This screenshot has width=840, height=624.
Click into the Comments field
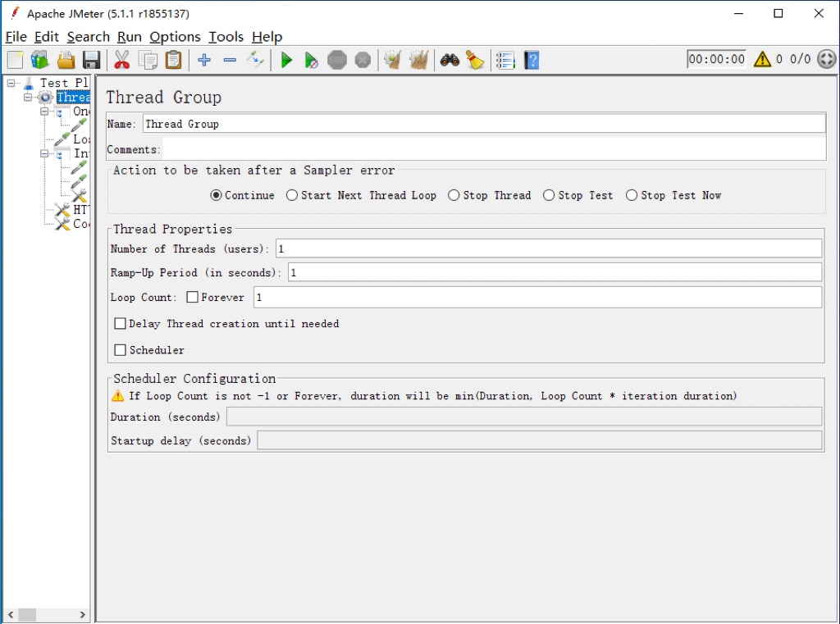[495, 149]
